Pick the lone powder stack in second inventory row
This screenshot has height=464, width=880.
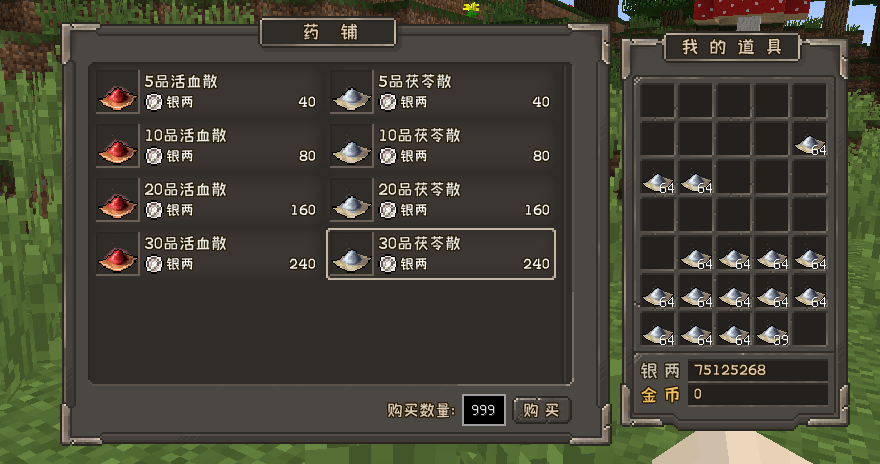coord(810,139)
